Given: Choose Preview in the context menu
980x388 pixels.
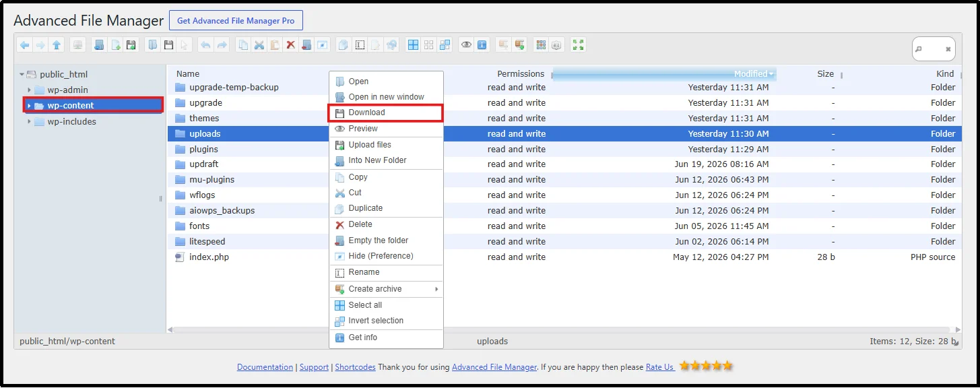Looking at the screenshot, I should click(x=386, y=129).
